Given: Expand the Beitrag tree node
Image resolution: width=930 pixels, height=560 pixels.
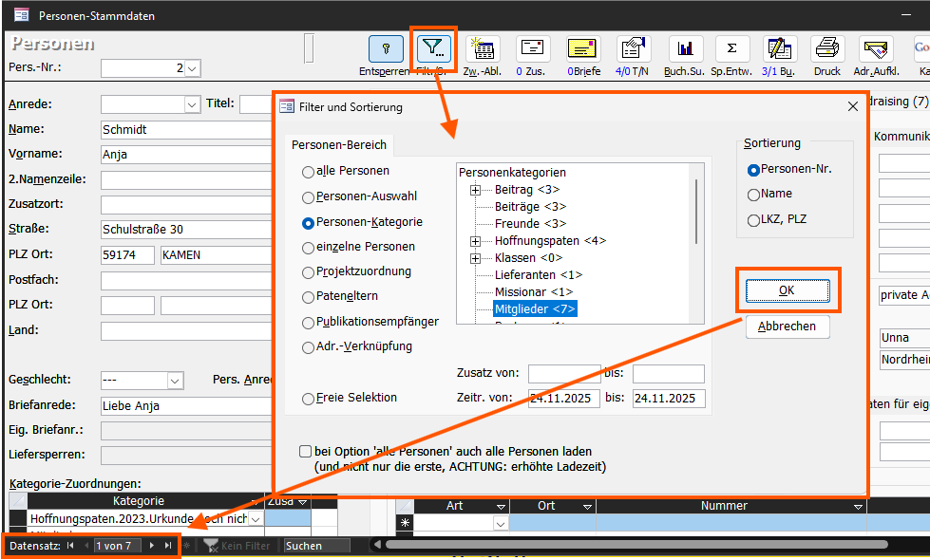Looking at the screenshot, I should [476, 190].
